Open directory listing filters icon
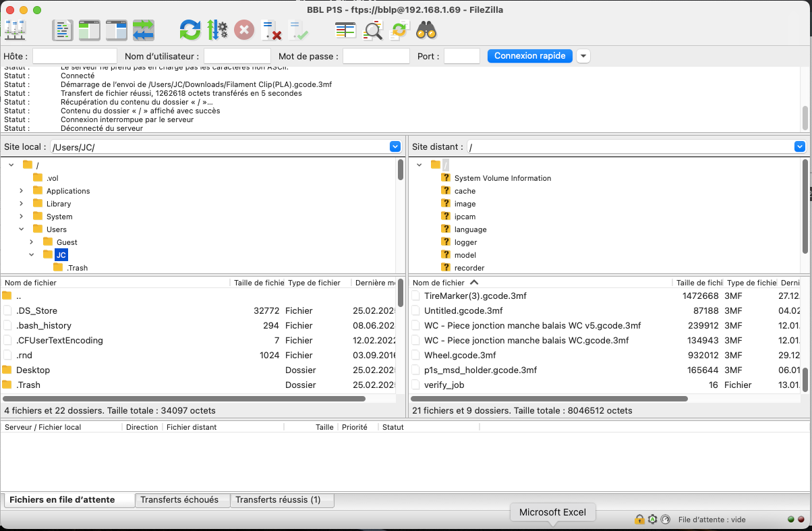812x531 pixels. click(346, 30)
